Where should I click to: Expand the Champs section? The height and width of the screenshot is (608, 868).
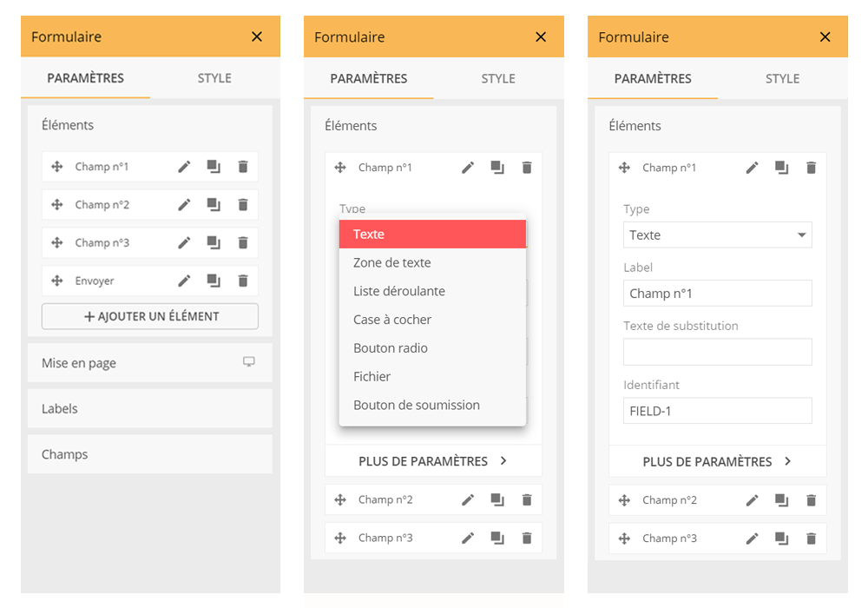click(65, 454)
